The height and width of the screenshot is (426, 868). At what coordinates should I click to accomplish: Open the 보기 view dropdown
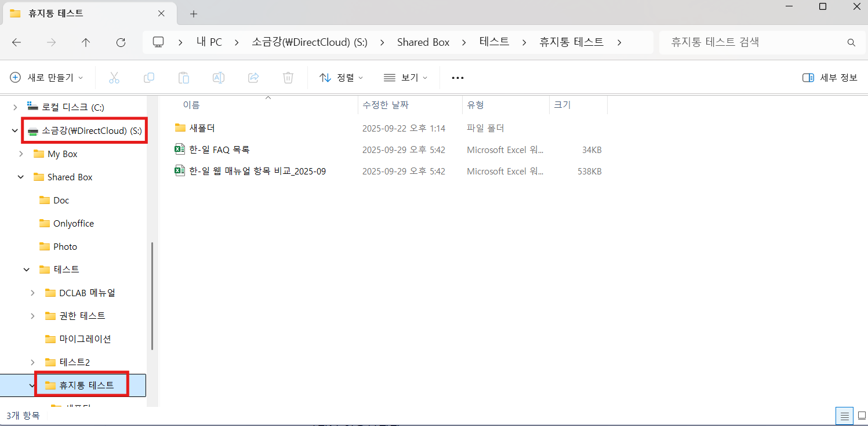coord(405,78)
